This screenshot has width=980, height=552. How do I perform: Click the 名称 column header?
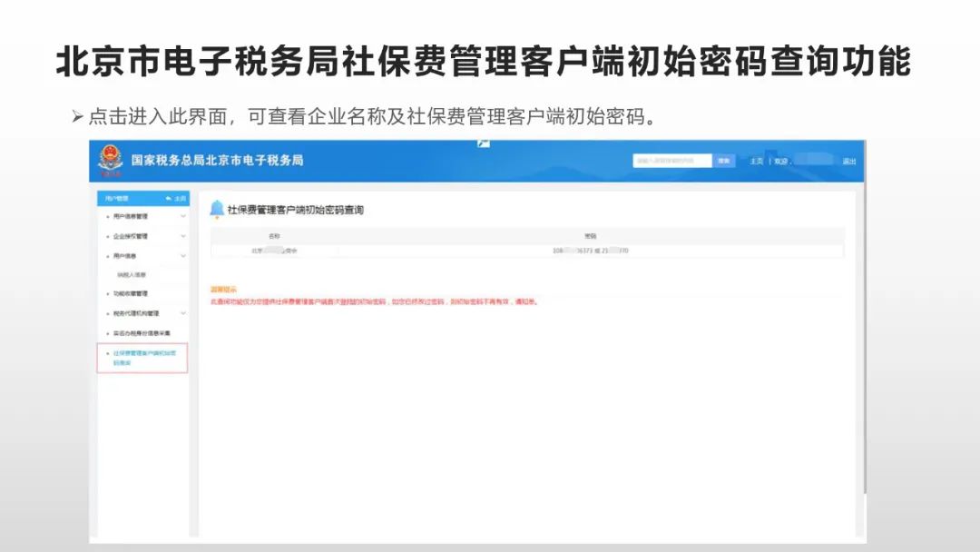pos(274,236)
